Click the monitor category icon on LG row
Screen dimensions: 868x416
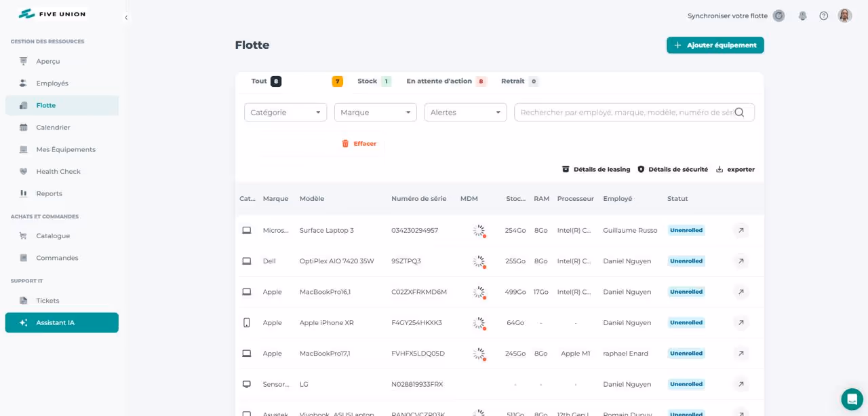247,384
